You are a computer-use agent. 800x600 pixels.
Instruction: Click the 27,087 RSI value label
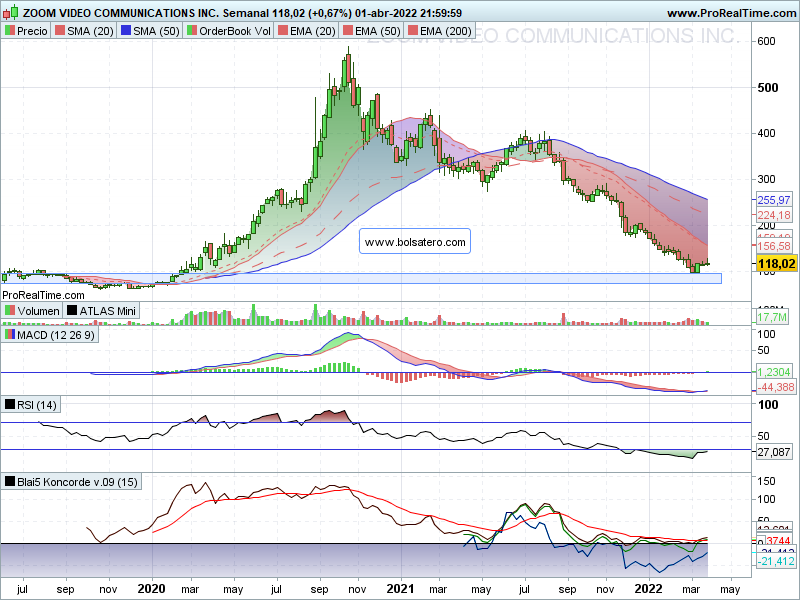(x=773, y=452)
